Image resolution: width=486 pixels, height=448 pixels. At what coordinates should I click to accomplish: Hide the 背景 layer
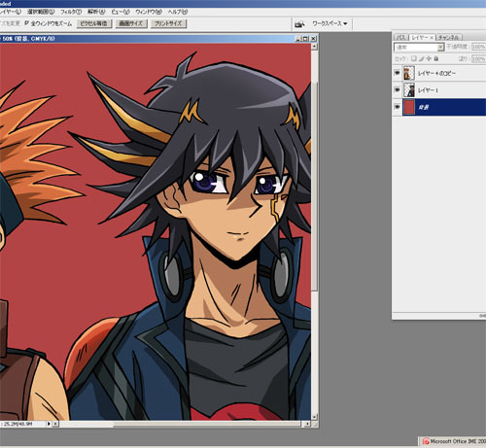click(397, 107)
